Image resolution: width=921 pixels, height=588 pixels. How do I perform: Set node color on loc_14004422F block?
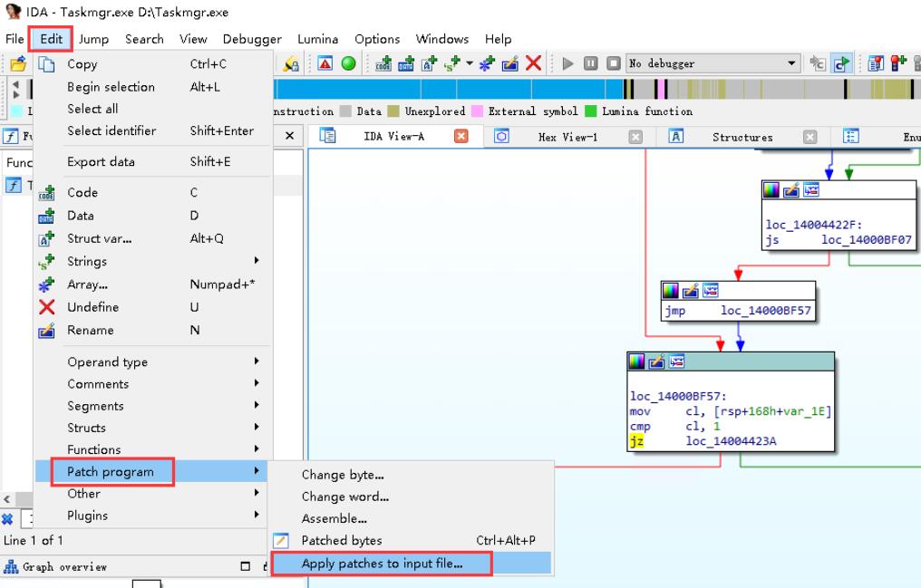pos(771,190)
